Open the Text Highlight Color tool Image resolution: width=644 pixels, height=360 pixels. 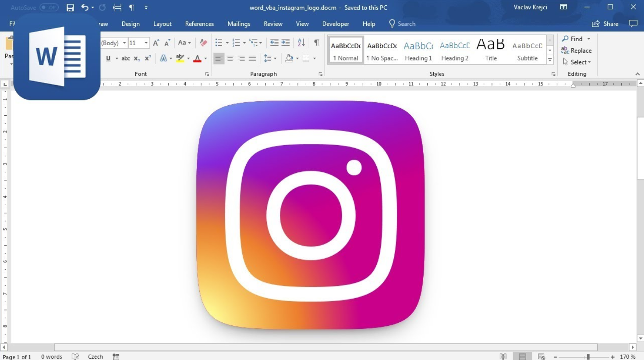tap(180, 58)
